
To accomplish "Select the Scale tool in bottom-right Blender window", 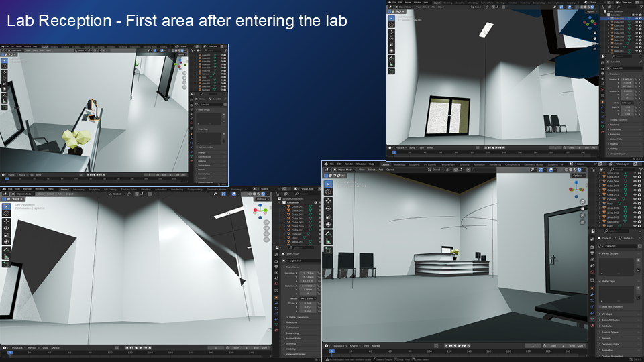I will tap(328, 217).
